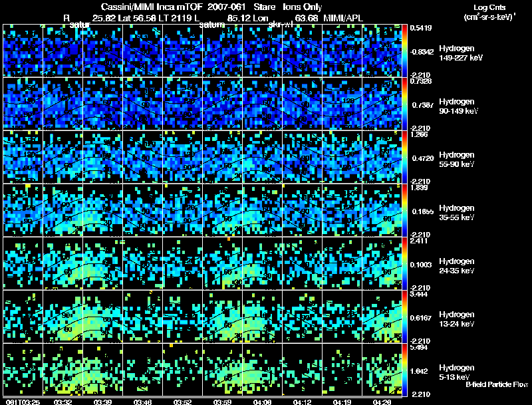Click the Cassini/MIMI Inca mTOF title text

coord(152,7)
